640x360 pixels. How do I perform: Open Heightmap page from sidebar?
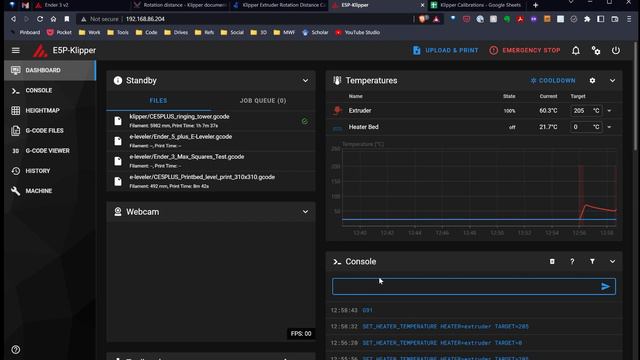tap(50, 110)
